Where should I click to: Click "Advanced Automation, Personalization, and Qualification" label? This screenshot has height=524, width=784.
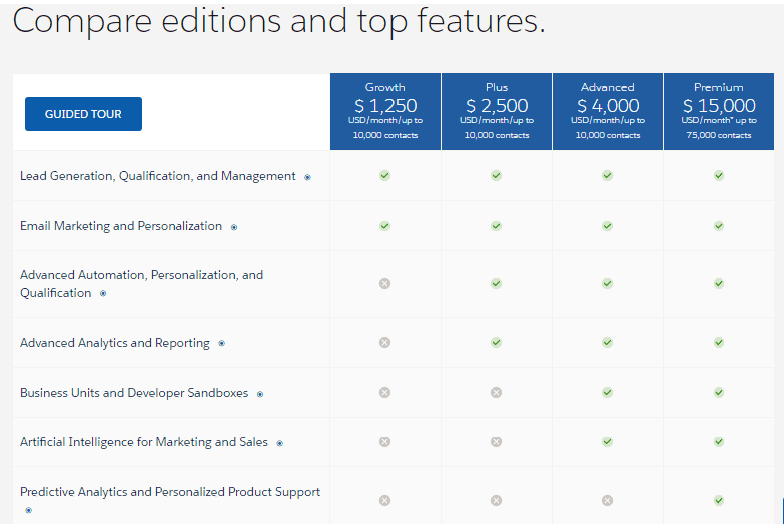142,284
